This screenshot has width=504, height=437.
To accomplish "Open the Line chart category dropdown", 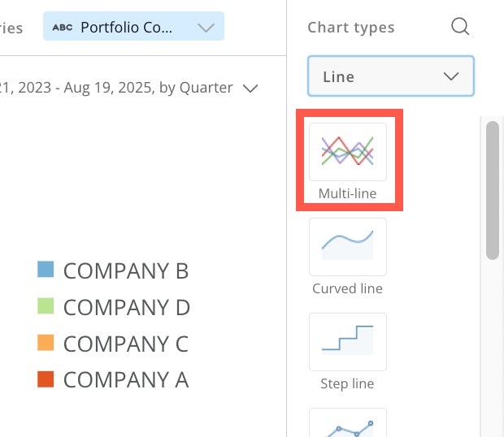I will coord(390,77).
